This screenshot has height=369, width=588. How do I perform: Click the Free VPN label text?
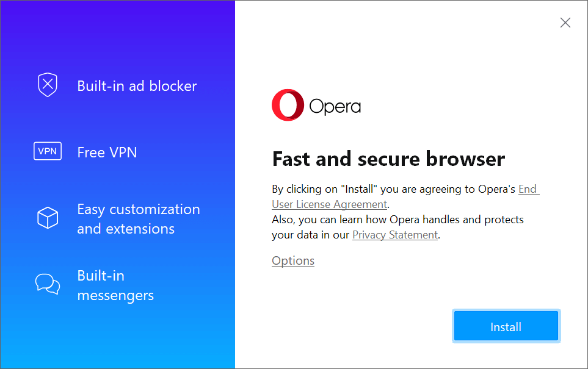point(107,152)
